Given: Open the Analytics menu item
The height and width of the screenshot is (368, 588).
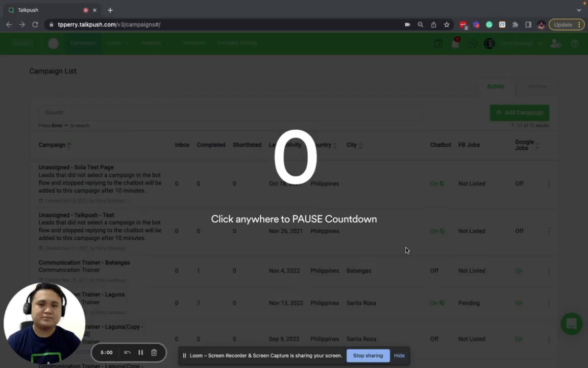Looking at the screenshot, I should 151,43.
